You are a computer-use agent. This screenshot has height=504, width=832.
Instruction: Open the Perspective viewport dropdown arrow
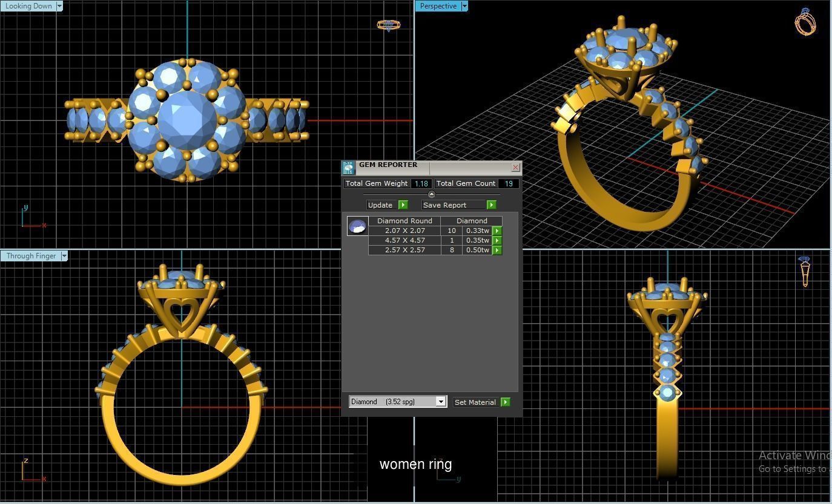(x=464, y=6)
